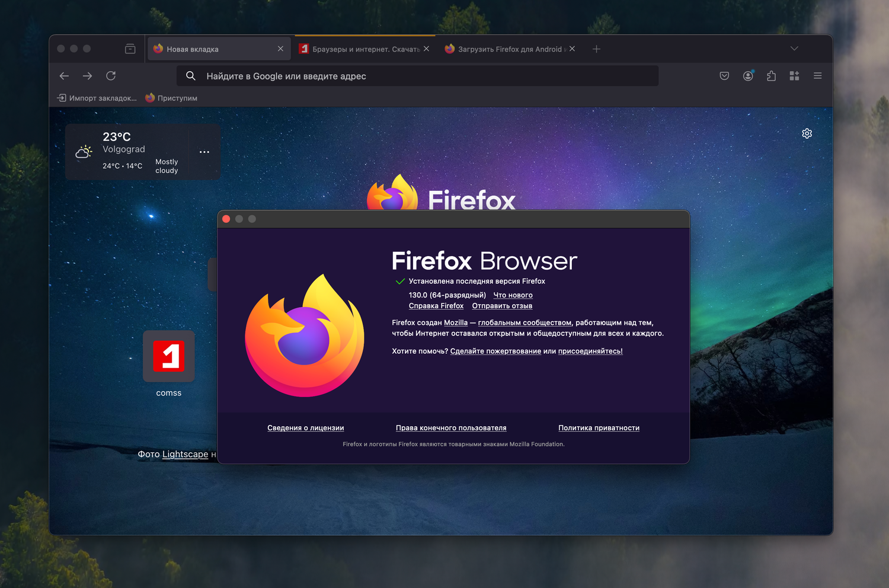Click the weather cloud icon

(84, 152)
